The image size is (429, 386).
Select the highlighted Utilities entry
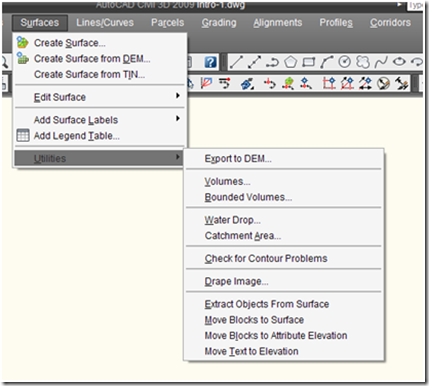[99, 158]
